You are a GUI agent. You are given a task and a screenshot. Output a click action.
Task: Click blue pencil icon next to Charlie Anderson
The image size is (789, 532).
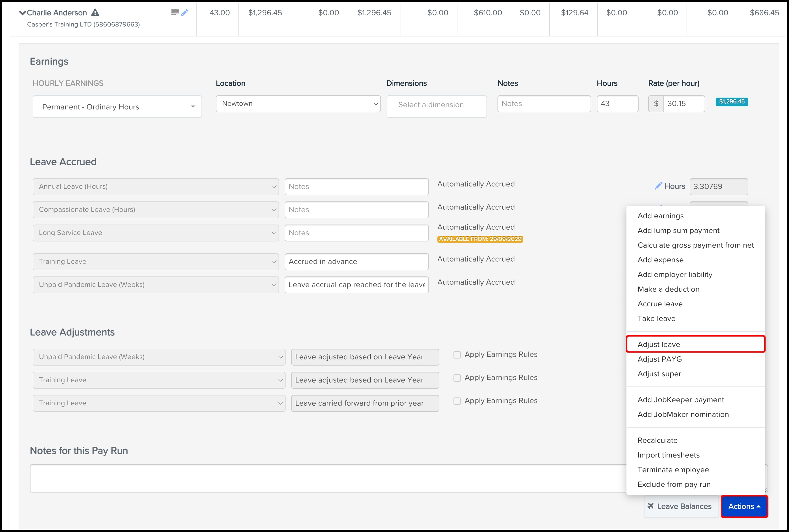tap(185, 13)
